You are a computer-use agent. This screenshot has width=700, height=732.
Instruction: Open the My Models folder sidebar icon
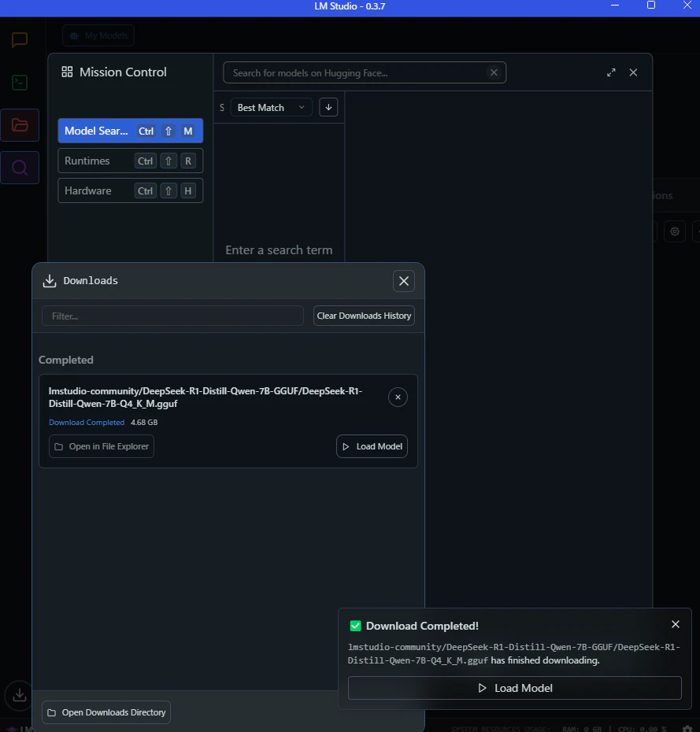tap(20, 125)
